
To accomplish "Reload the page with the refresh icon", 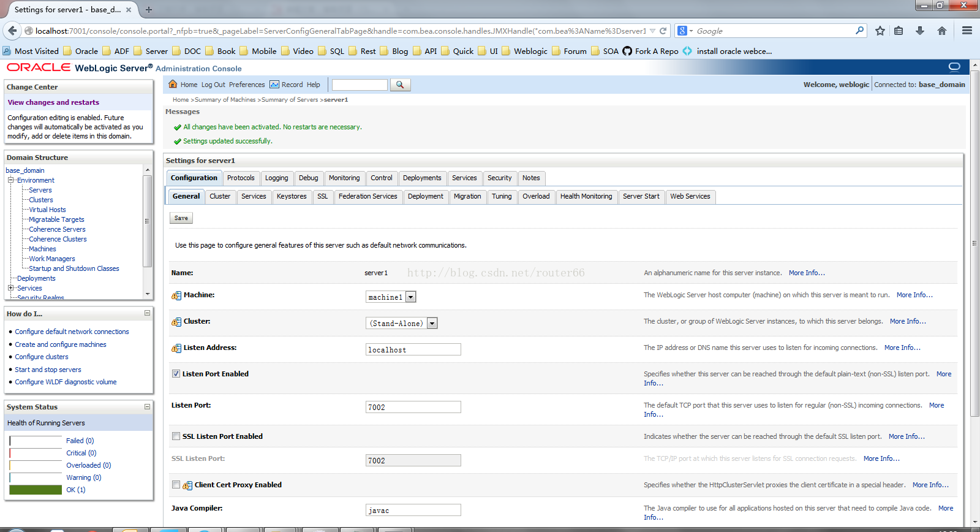I will click(x=663, y=31).
